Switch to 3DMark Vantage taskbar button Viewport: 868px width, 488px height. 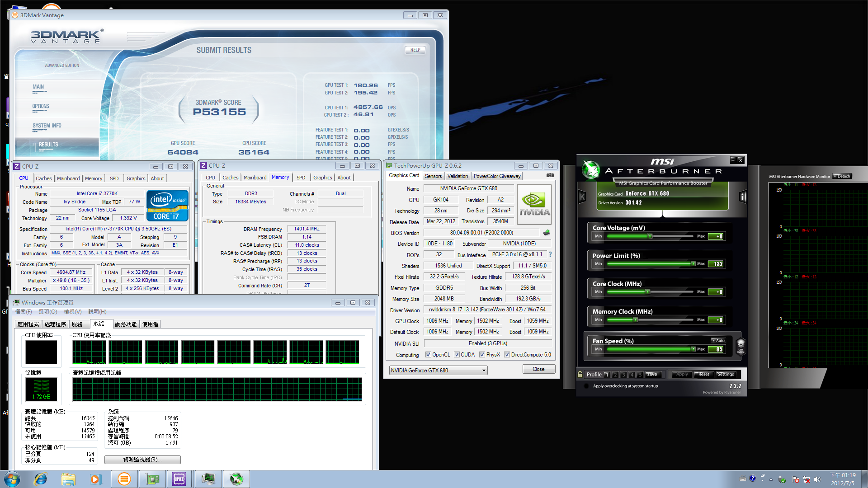pyautogui.click(x=124, y=479)
